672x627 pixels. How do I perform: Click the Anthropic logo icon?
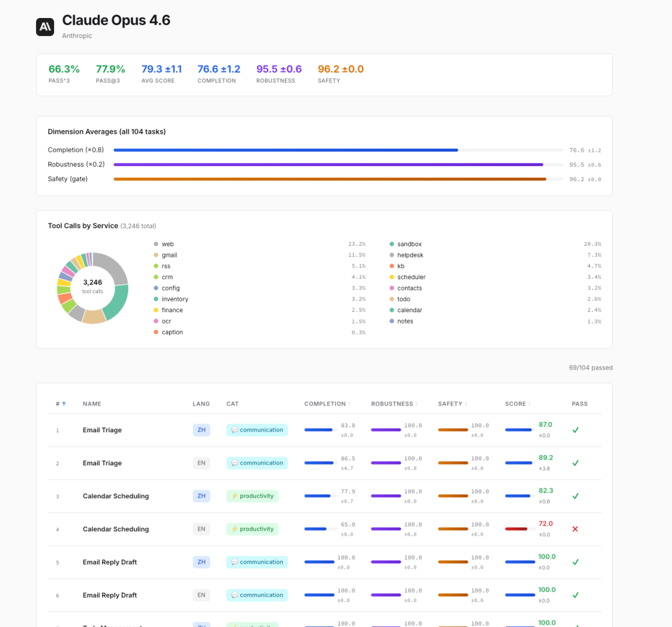click(45, 27)
